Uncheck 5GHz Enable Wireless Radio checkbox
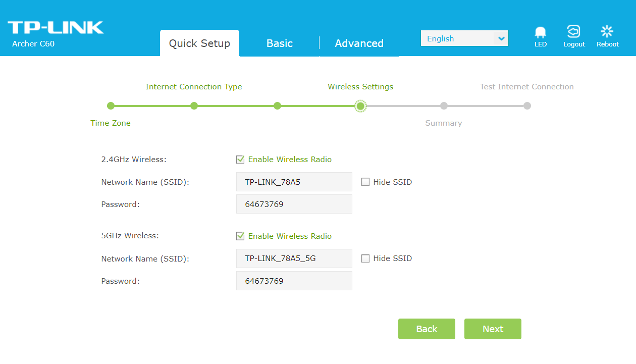The width and height of the screenshot is (636, 364). click(240, 236)
